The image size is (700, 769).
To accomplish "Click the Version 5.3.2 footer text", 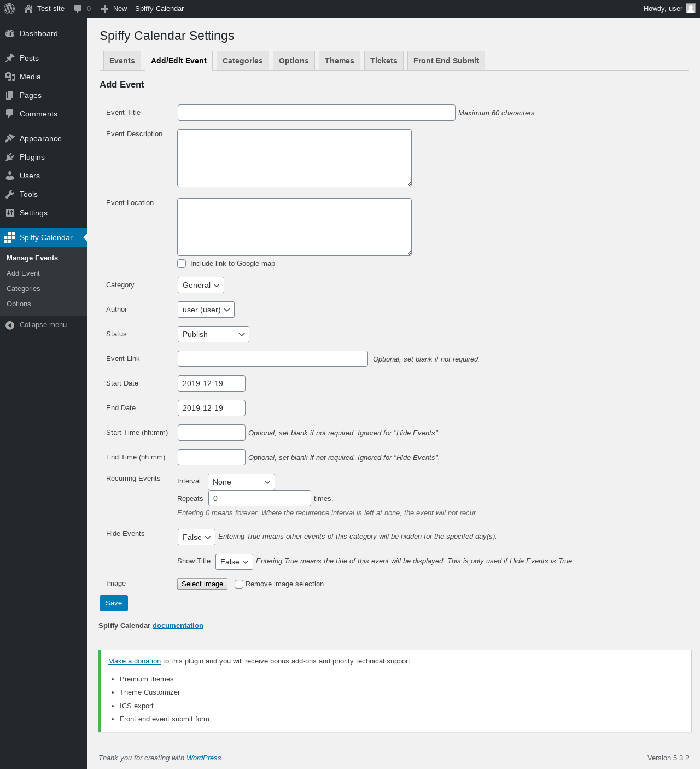I will [x=668, y=758].
